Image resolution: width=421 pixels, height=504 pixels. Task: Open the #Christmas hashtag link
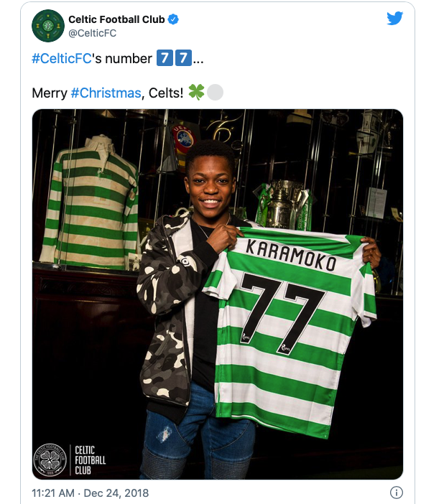106,93
